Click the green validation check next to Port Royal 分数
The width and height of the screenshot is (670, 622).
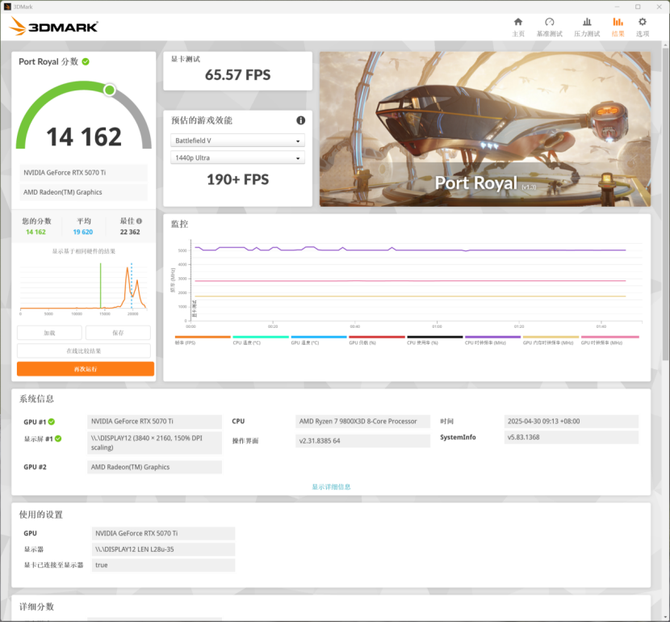[85, 62]
